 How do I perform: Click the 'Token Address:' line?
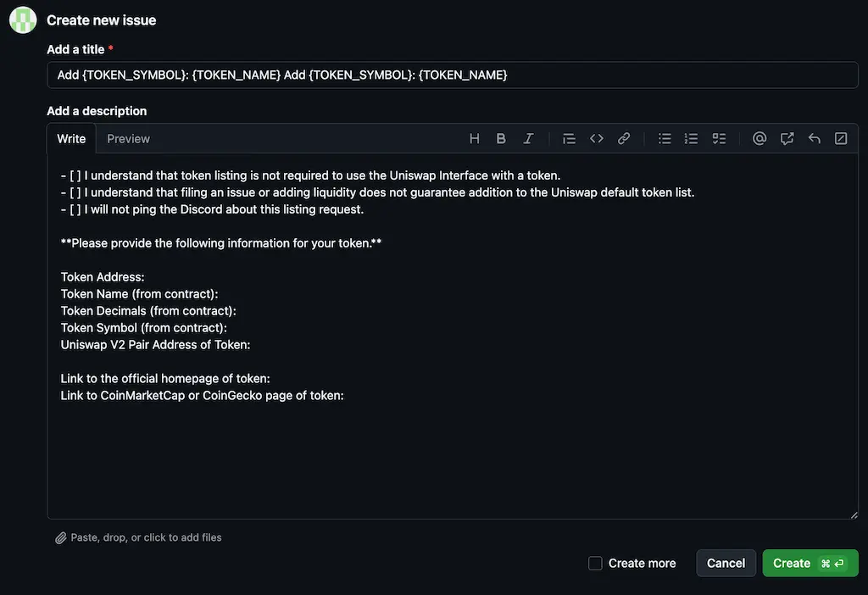pyautogui.click(x=103, y=277)
